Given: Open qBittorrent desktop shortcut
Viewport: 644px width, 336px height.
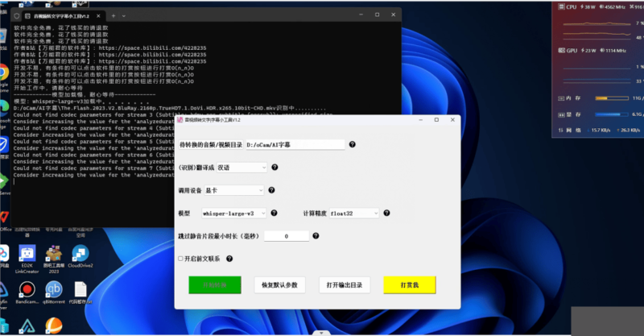Looking at the screenshot, I should [x=54, y=292].
